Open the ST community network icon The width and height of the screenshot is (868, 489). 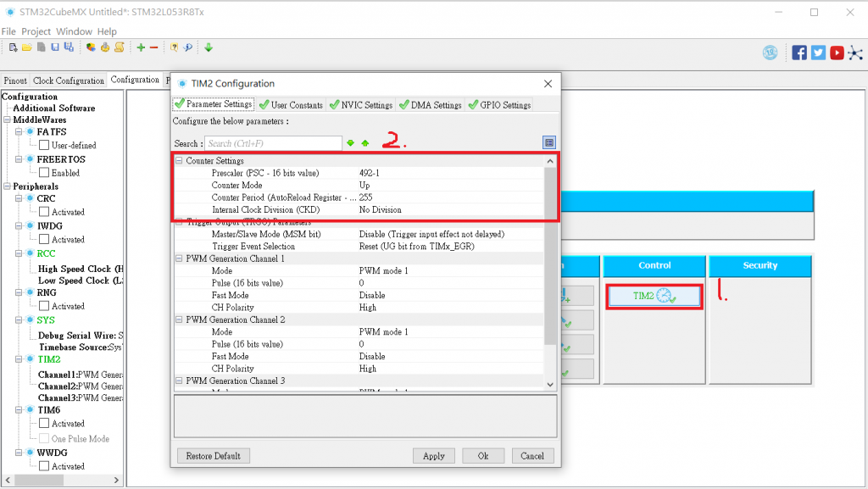point(855,53)
